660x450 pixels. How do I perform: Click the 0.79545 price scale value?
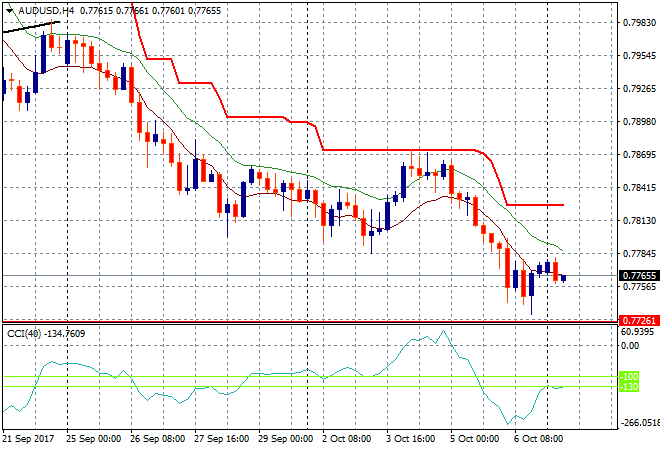[639, 56]
